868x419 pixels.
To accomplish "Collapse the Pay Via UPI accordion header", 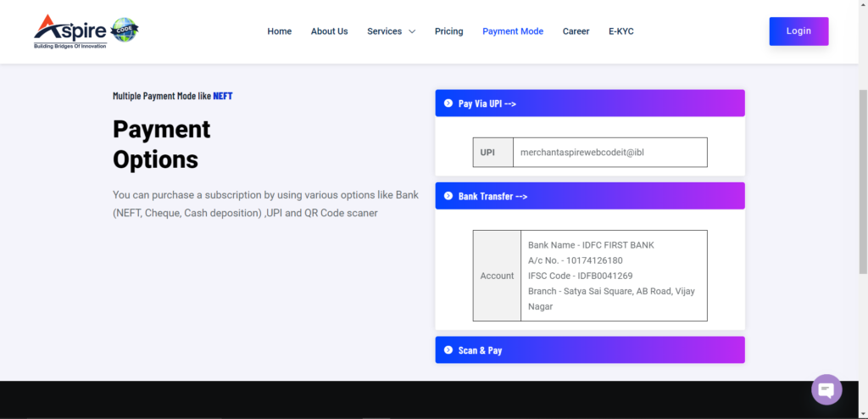I will (x=590, y=103).
